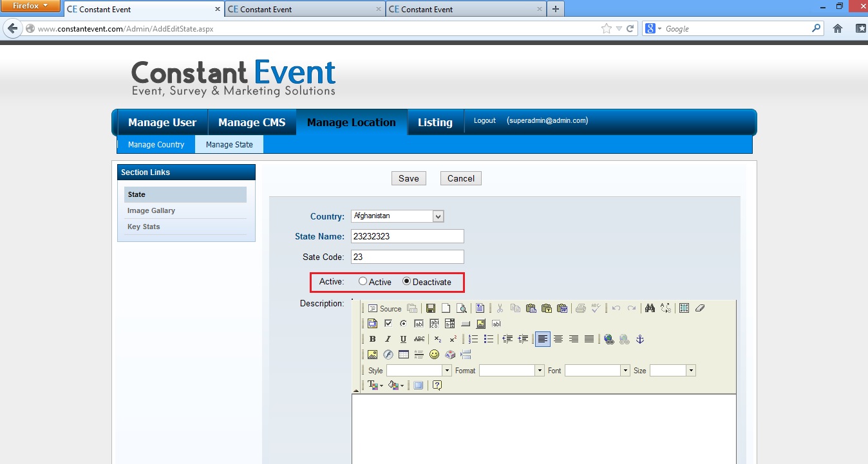Open the About editor help icon

tap(437, 385)
